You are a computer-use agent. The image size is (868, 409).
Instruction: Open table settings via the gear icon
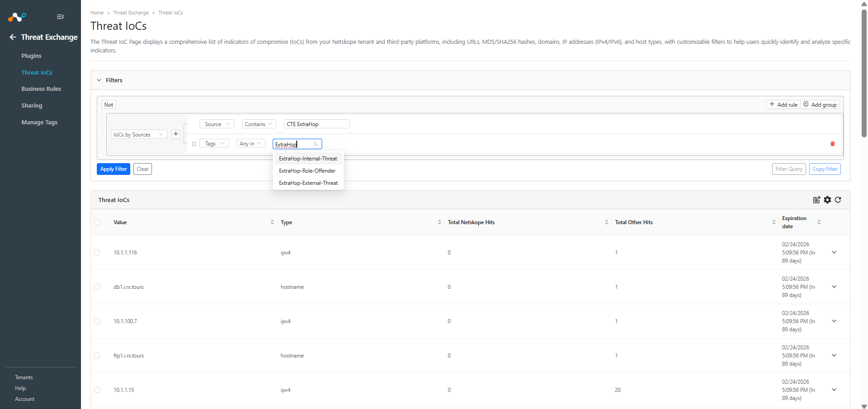[x=827, y=200]
